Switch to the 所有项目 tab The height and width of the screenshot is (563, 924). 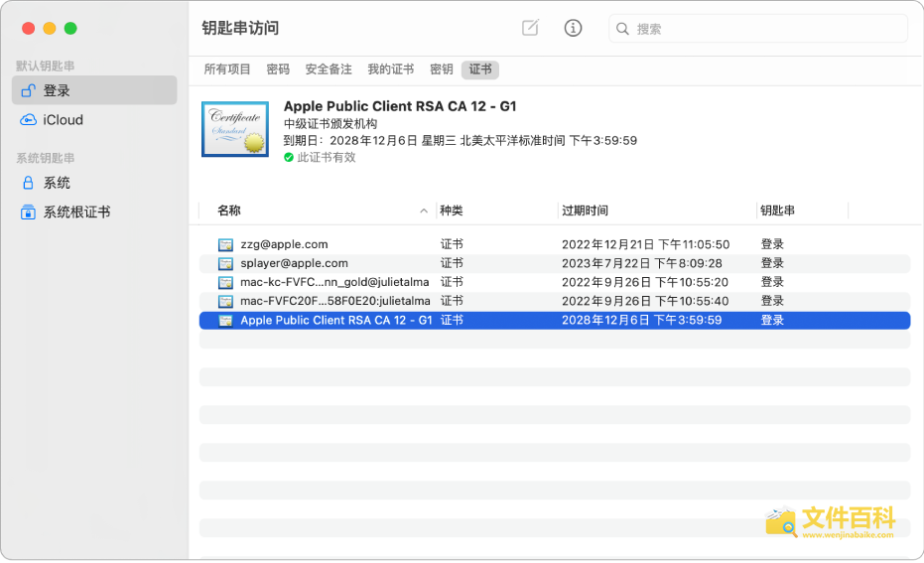point(227,69)
